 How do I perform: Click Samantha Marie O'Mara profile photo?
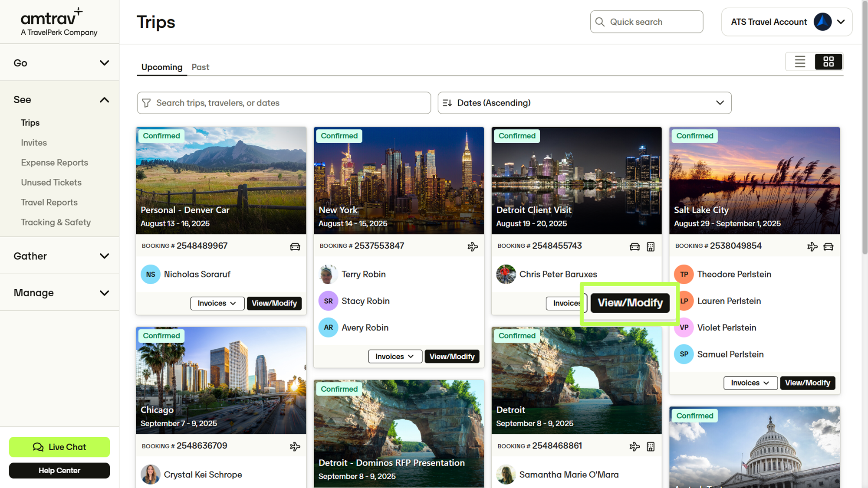click(506, 475)
